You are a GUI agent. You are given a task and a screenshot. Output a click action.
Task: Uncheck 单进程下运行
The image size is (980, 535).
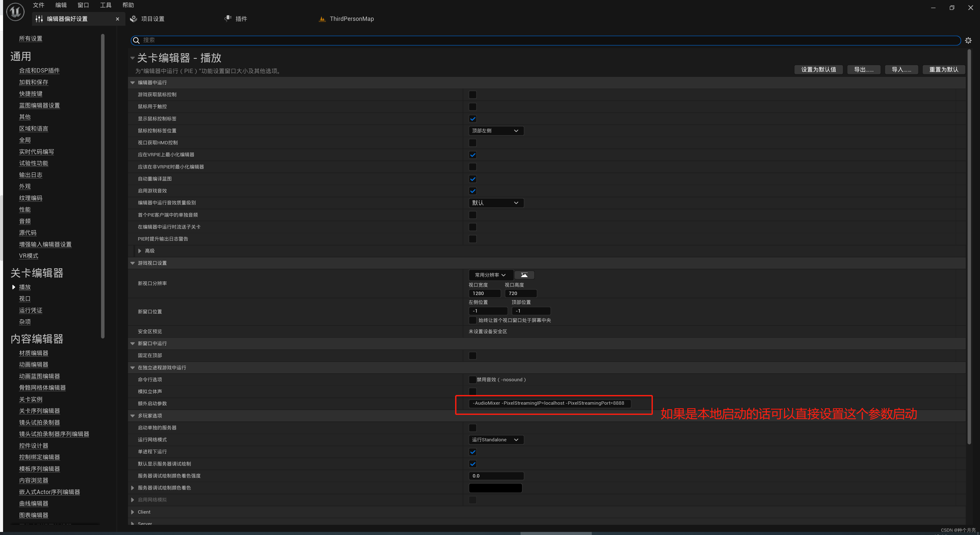point(472,452)
